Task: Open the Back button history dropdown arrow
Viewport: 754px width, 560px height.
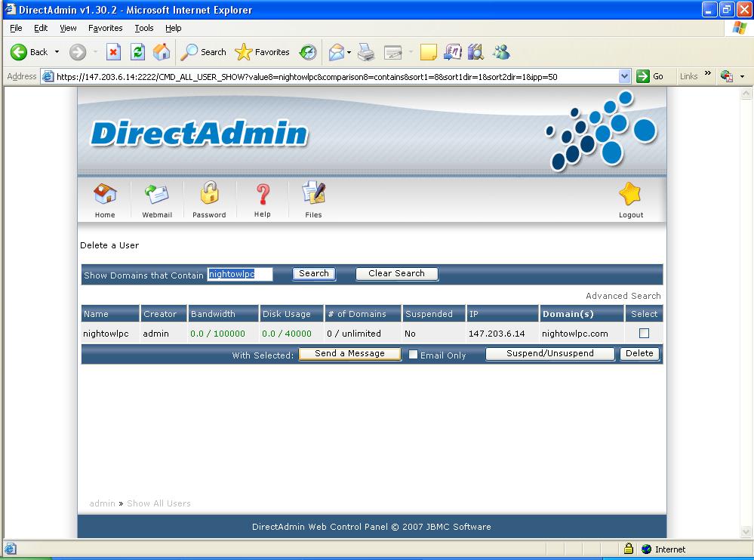Action: point(57,52)
